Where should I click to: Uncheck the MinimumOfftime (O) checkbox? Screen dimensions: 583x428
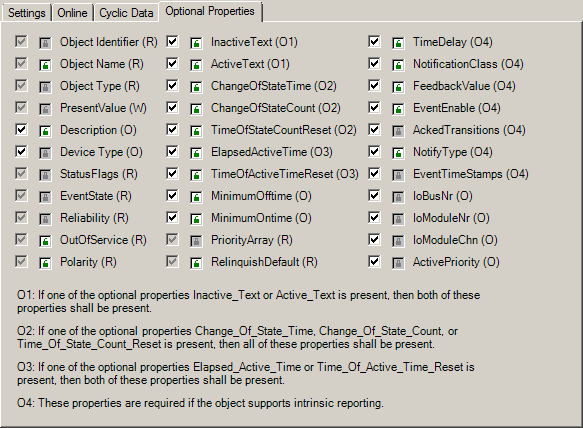pyautogui.click(x=172, y=195)
